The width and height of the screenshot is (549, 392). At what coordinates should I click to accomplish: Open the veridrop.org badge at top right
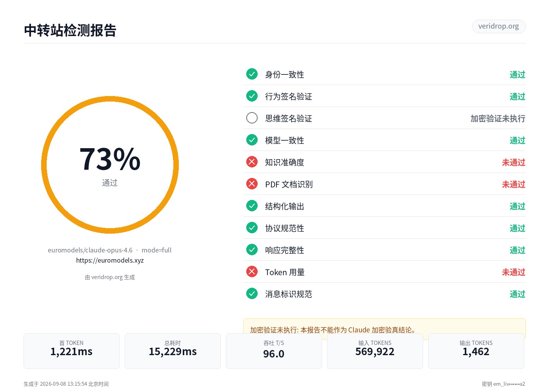[x=499, y=26]
